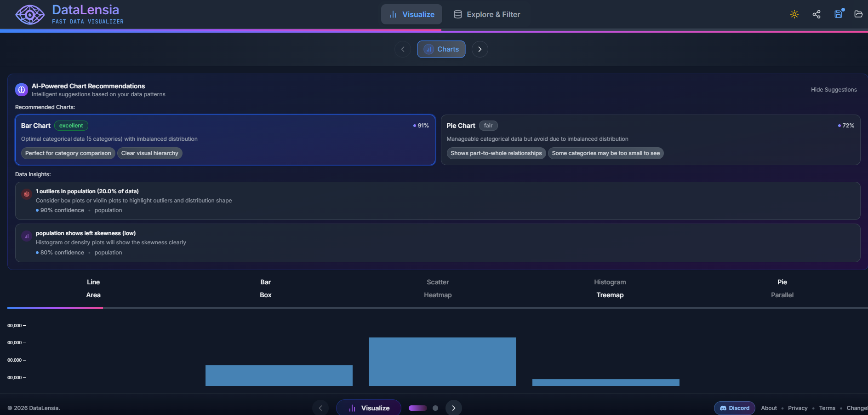Viewport: 868px width, 415px height.
Task: Open the Privacy link
Action: click(798, 408)
